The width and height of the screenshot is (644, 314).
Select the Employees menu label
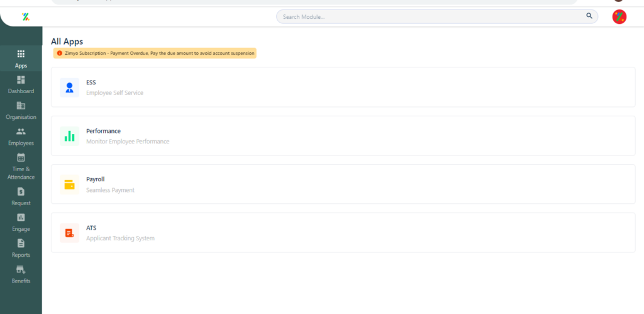(x=21, y=143)
